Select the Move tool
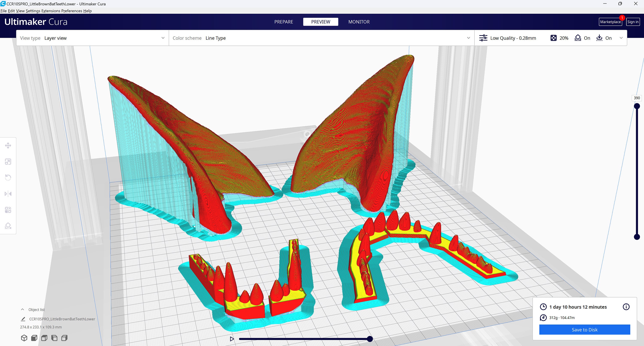The width and height of the screenshot is (644, 346). pyautogui.click(x=8, y=145)
